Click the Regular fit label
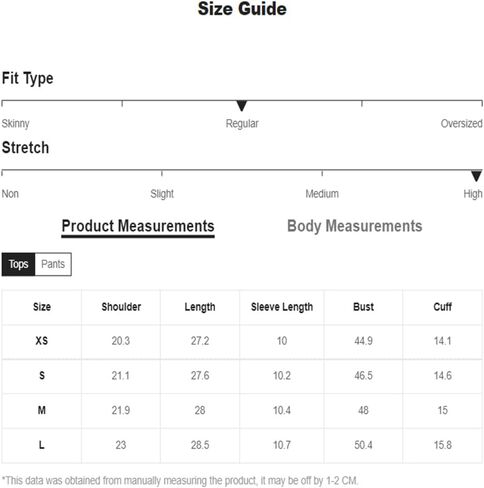 (x=242, y=124)
